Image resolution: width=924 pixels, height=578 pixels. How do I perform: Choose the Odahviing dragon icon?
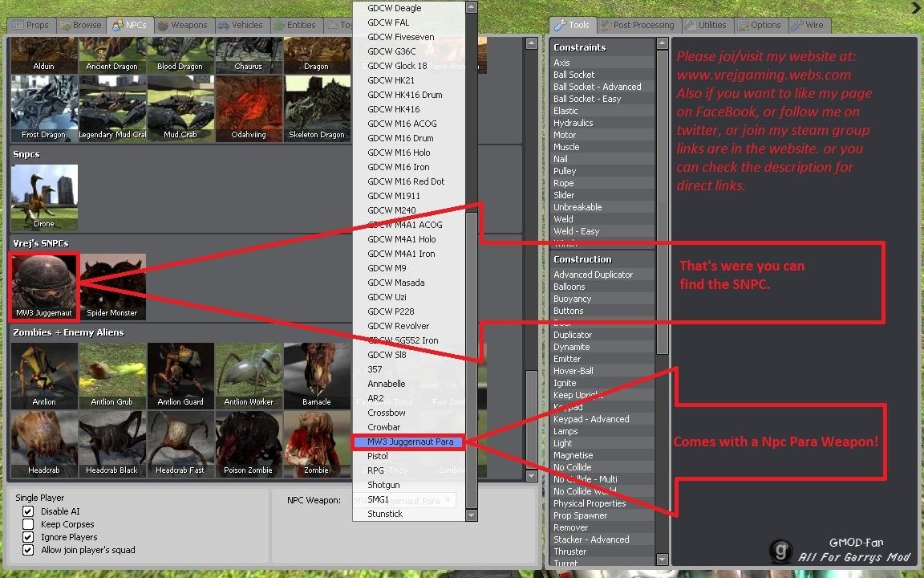(249, 108)
